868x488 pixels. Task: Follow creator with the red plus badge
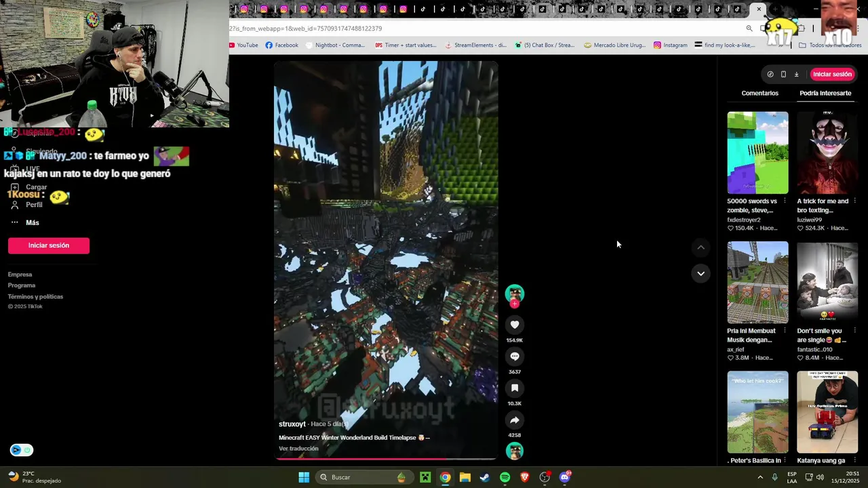click(x=515, y=304)
